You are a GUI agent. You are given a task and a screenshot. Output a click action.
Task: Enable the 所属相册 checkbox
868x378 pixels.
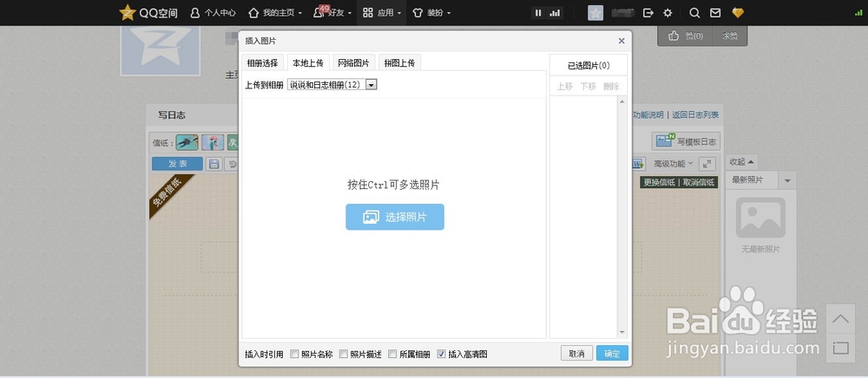coord(392,355)
